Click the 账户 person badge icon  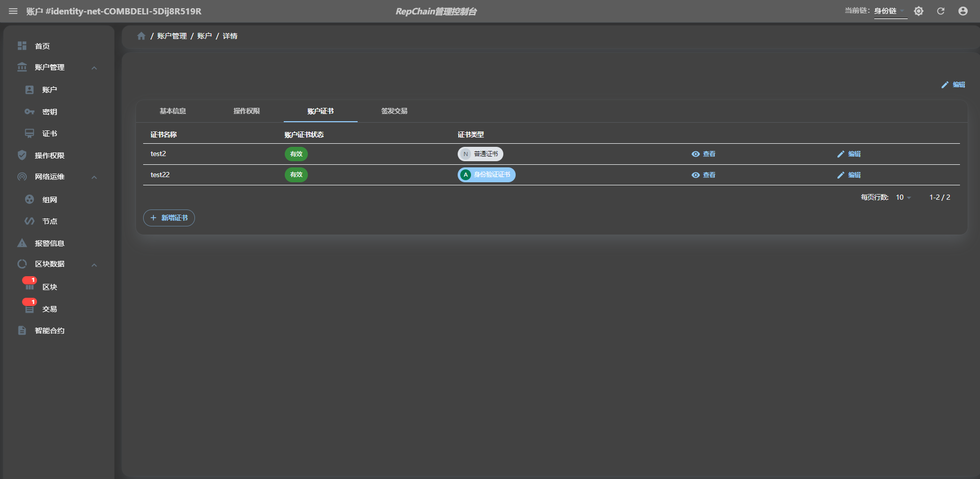tap(30, 90)
